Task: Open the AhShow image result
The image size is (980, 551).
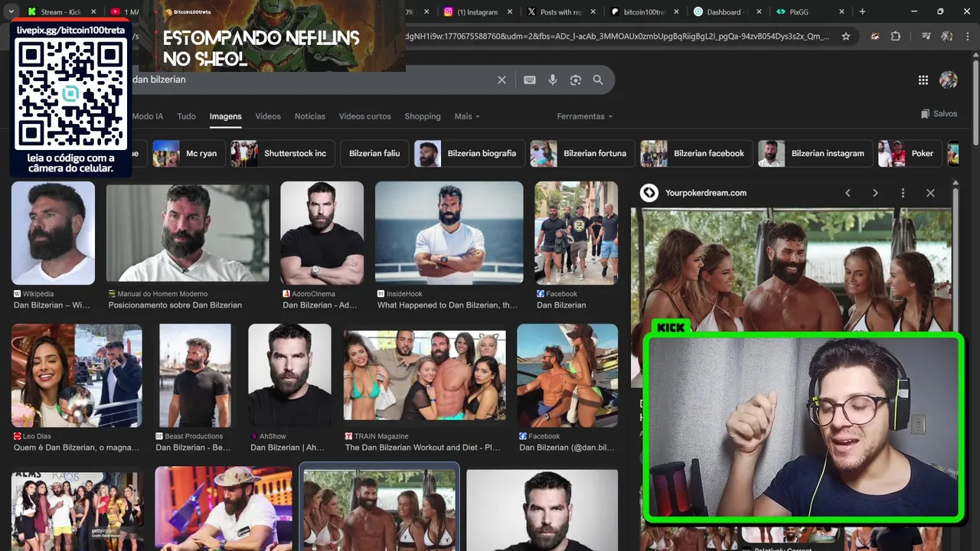Action: pos(289,375)
